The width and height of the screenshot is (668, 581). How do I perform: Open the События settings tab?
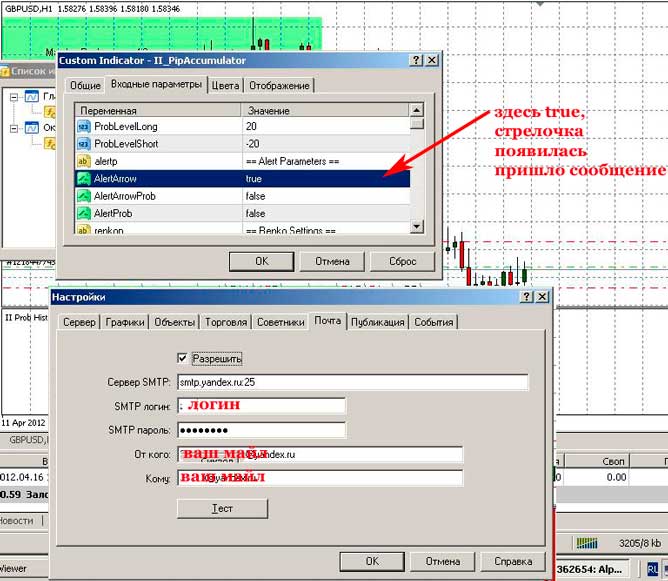coord(434,322)
